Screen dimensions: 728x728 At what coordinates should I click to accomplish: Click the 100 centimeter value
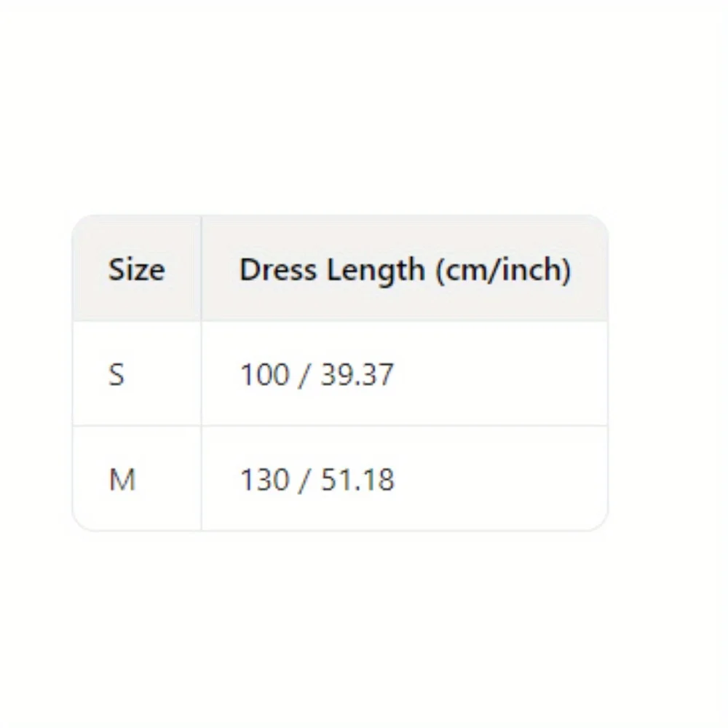(264, 375)
